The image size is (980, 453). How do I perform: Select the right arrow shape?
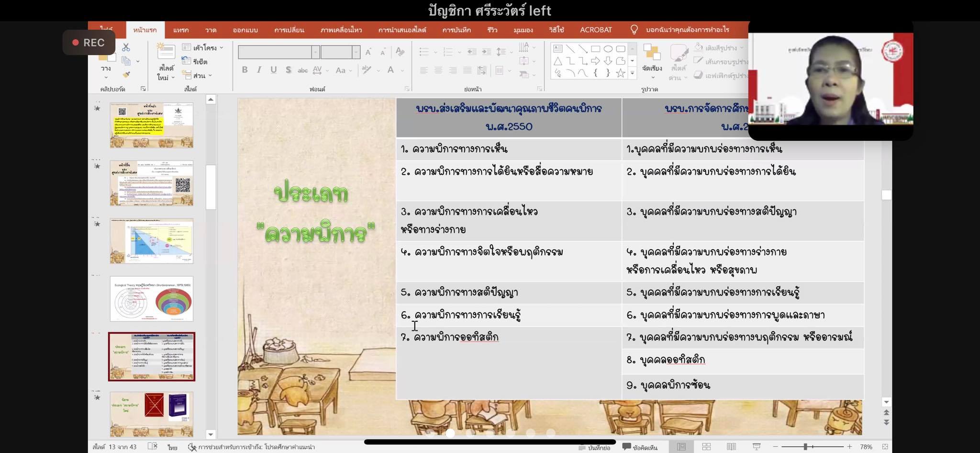(595, 61)
